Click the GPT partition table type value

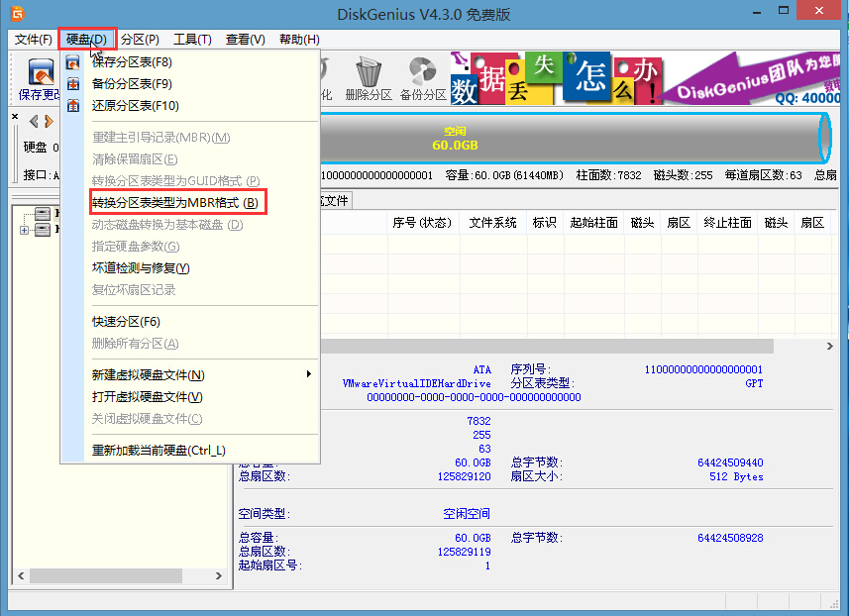[754, 383]
